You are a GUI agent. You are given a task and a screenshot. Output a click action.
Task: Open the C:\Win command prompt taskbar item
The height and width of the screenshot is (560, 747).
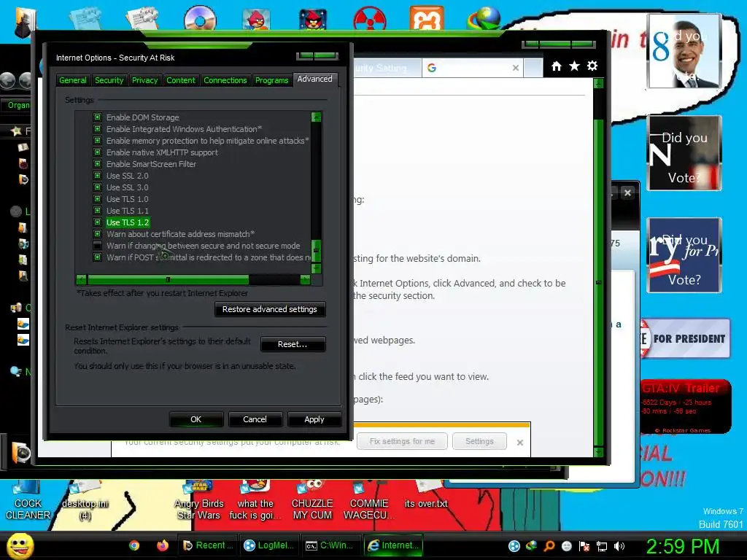(330, 545)
